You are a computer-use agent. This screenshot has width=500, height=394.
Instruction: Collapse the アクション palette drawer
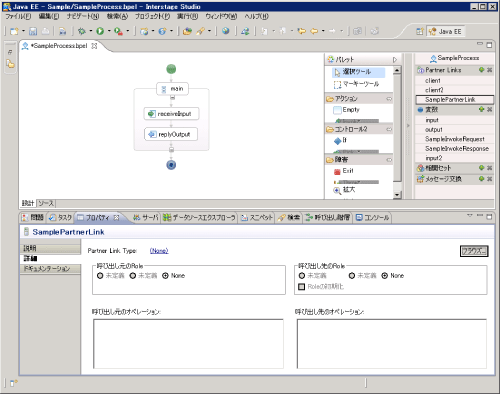(389, 99)
